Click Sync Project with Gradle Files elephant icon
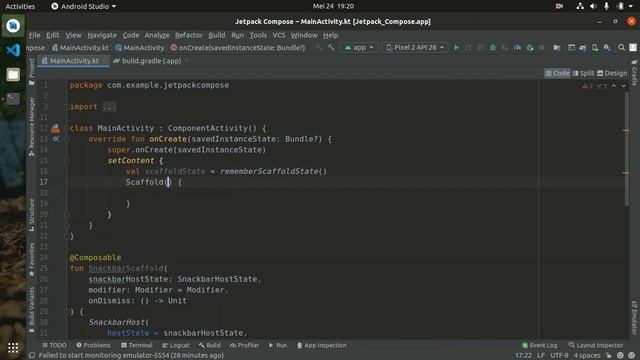The height and width of the screenshot is (360, 640). (583, 48)
